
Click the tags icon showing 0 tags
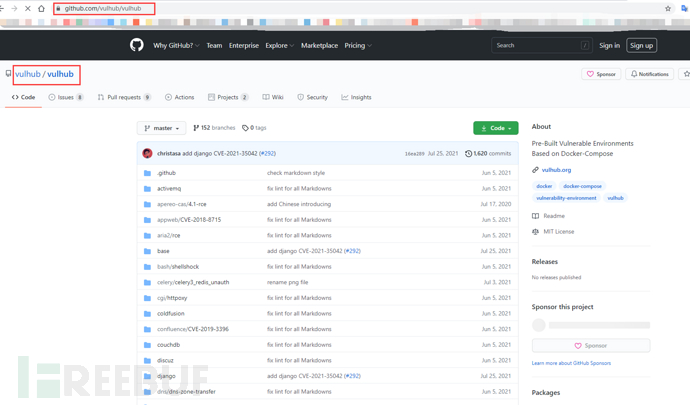245,128
